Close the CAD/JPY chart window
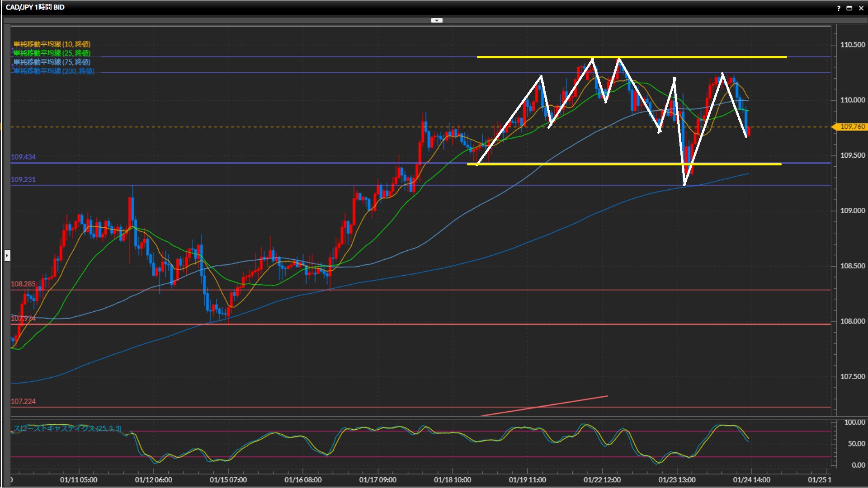 tap(861, 8)
